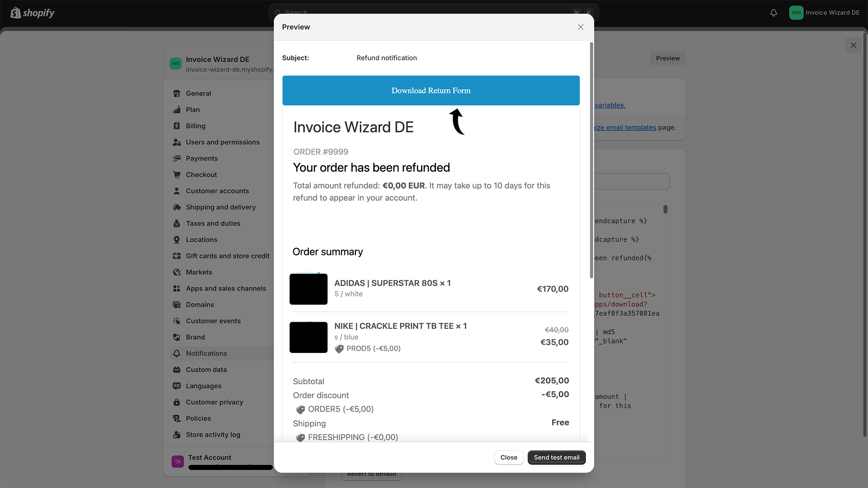Click the FREESHIPPING discount tag icon
This screenshot has height=488, width=868.
click(x=300, y=438)
